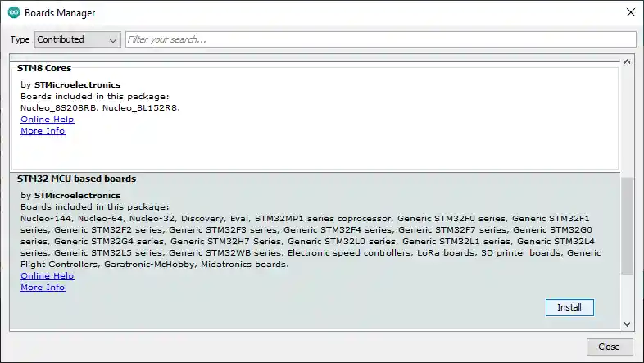Screen dimensions: 644x363
Task: Click the Boards Manager window title text
Action: 60,13
